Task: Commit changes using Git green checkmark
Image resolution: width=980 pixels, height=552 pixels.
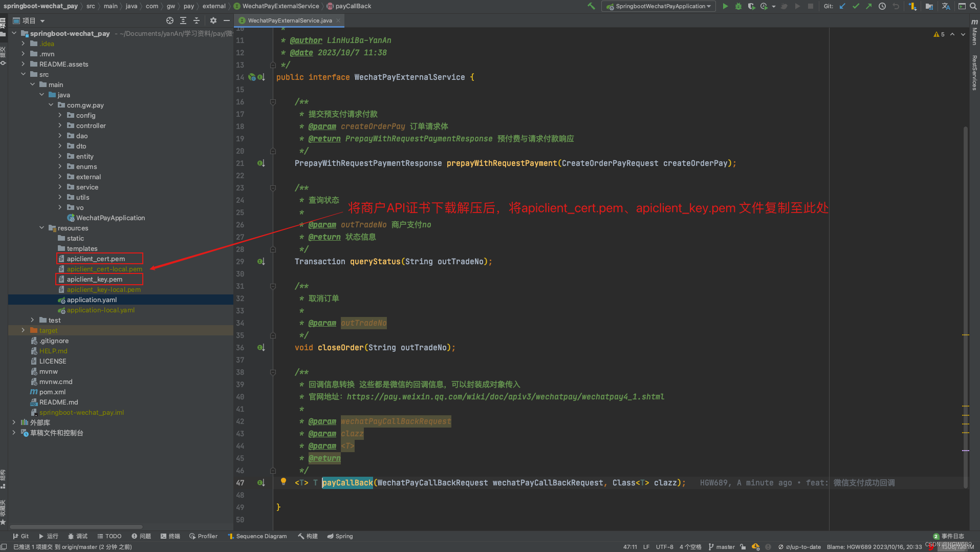Action: click(856, 6)
